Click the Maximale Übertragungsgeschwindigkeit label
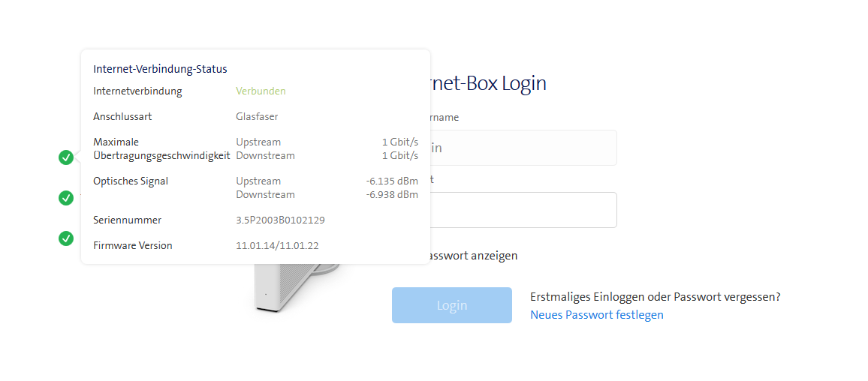Image resolution: width=868 pixels, height=381 pixels. [161, 148]
